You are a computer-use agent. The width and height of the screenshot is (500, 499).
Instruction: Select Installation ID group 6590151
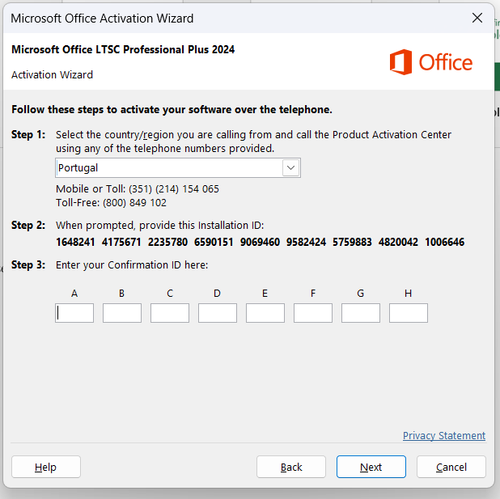tap(214, 242)
